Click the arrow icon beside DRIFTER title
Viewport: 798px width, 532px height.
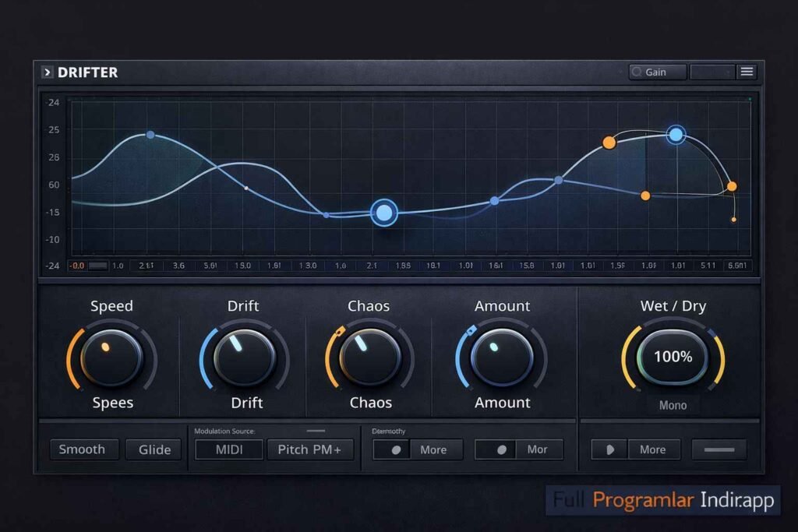(x=47, y=72)
